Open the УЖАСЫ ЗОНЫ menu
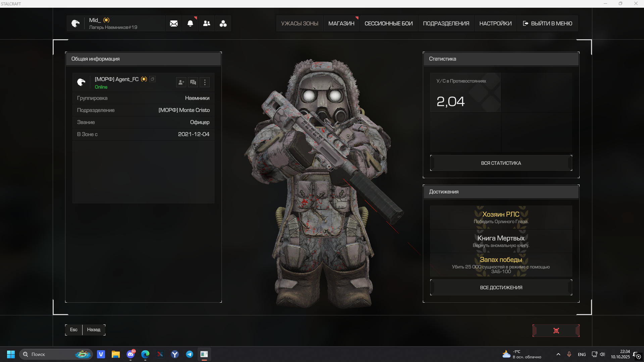 coord(299,23)
